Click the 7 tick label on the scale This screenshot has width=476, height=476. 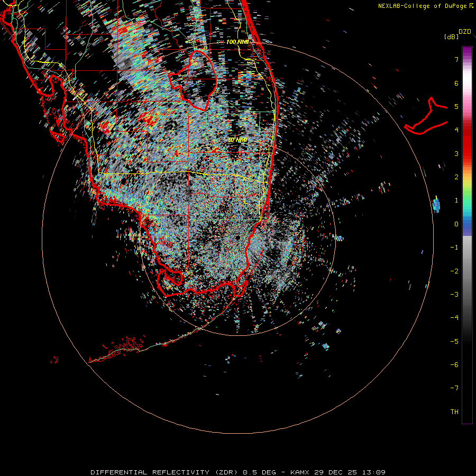(x=456, y=59)
